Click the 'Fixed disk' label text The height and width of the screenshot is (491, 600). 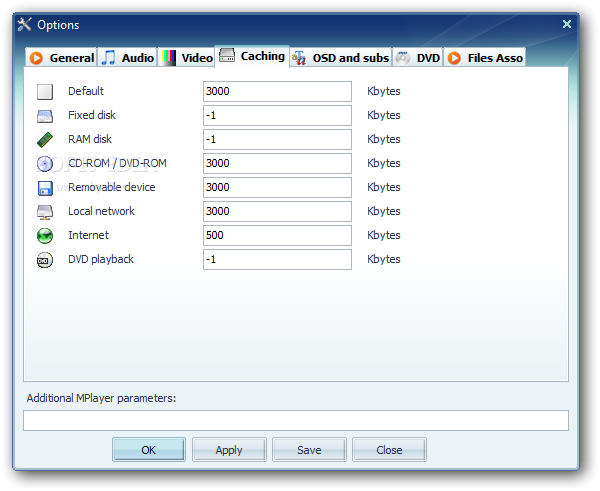(92, 115)
